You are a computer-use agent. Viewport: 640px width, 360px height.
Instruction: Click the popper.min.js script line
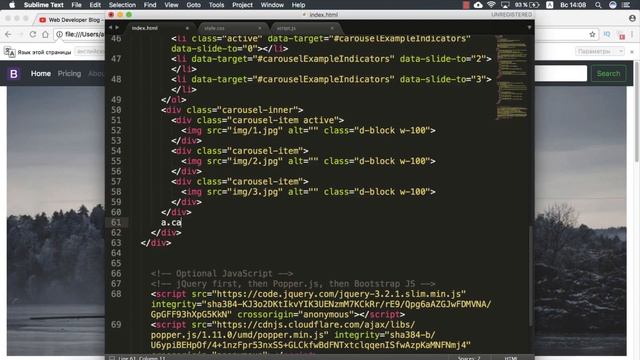tap(240, 335)
